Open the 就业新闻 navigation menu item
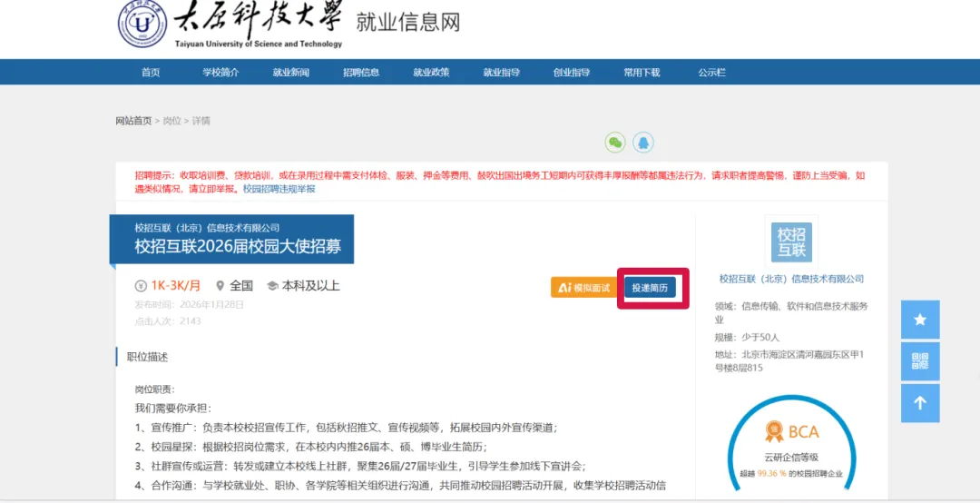 [x=290, y=72]
